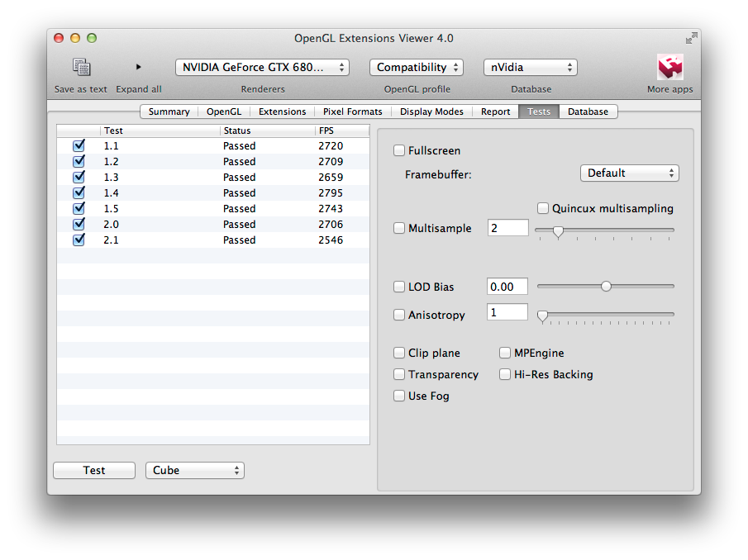Screen dimensions: 748x560
Task: Click the Anisotropy value input field
Action: [507, 312]
